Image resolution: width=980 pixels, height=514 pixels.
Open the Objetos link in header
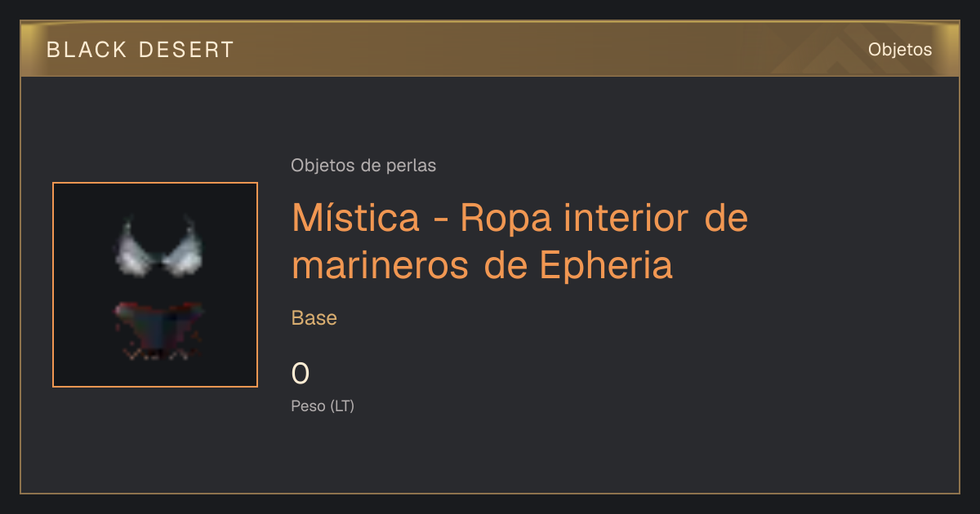(899, 50)
